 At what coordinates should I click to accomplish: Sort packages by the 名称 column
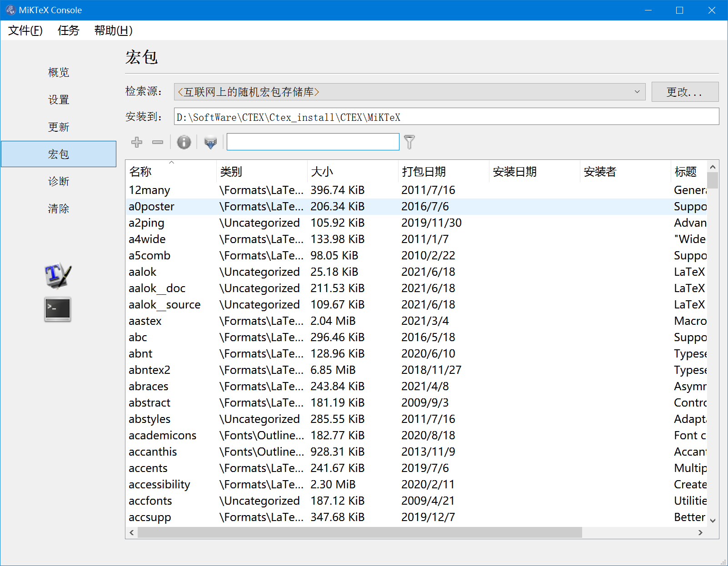pyautogui.click(x=171, y=171)
